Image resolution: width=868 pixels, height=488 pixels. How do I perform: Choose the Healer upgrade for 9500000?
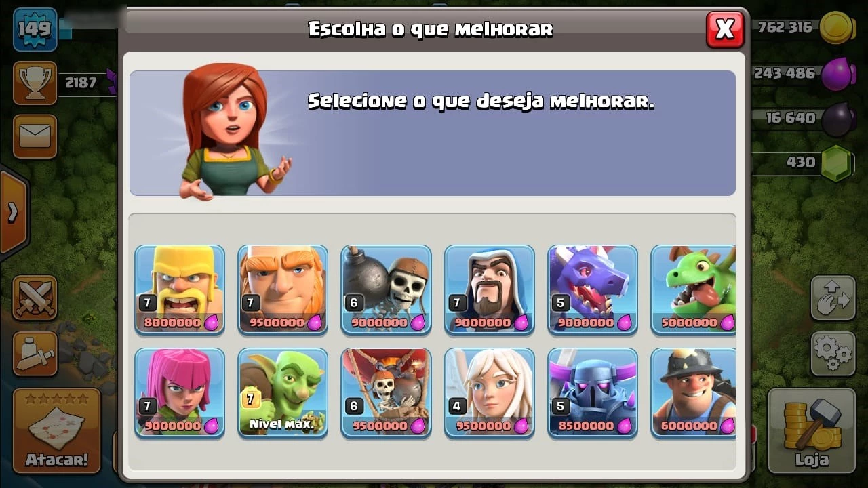489,393
